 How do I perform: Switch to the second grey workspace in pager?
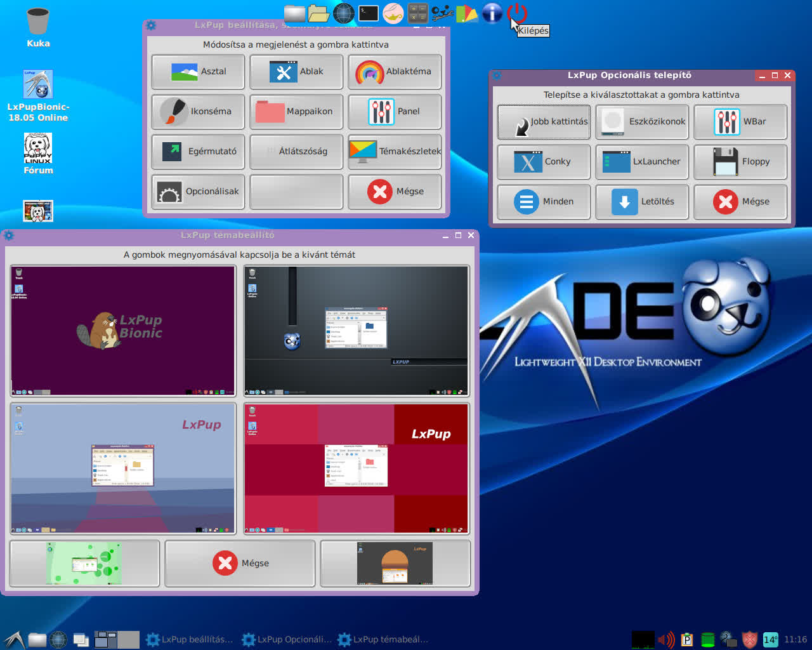pyautogui.click(x=128, y=639)
